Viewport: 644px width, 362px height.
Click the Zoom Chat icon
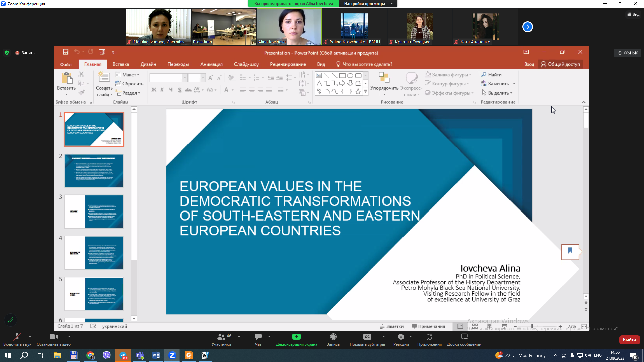pos(258,337)
